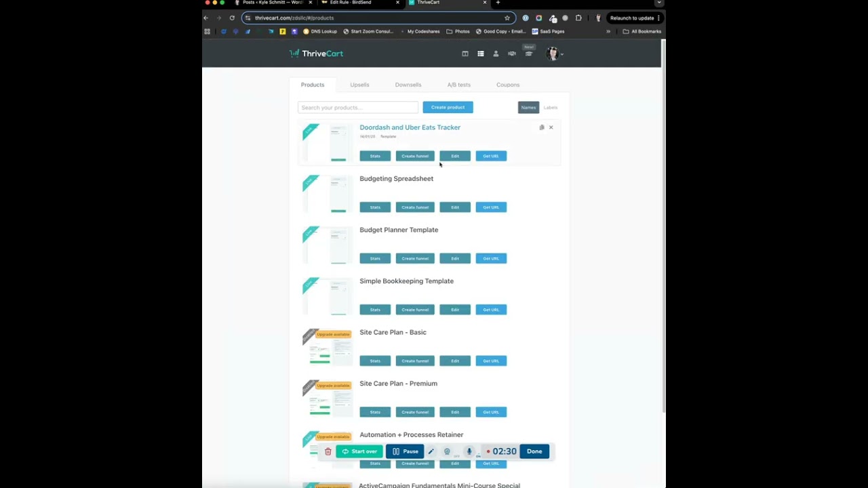The height and width of the screenshot is (488, 868).
Task: Select the pencil draw tool in recorder bar
Action: click(x=431, y=451)
